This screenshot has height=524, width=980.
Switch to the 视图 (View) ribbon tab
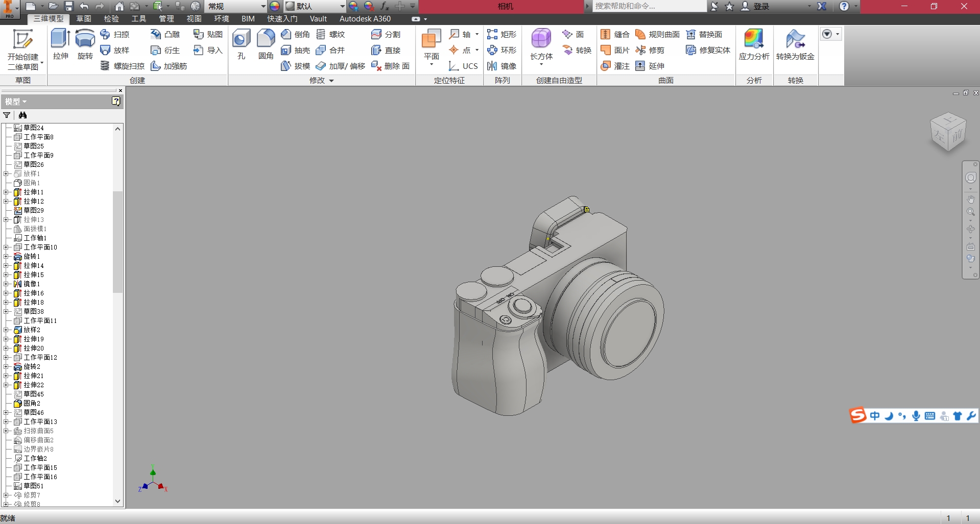(194, 19)
